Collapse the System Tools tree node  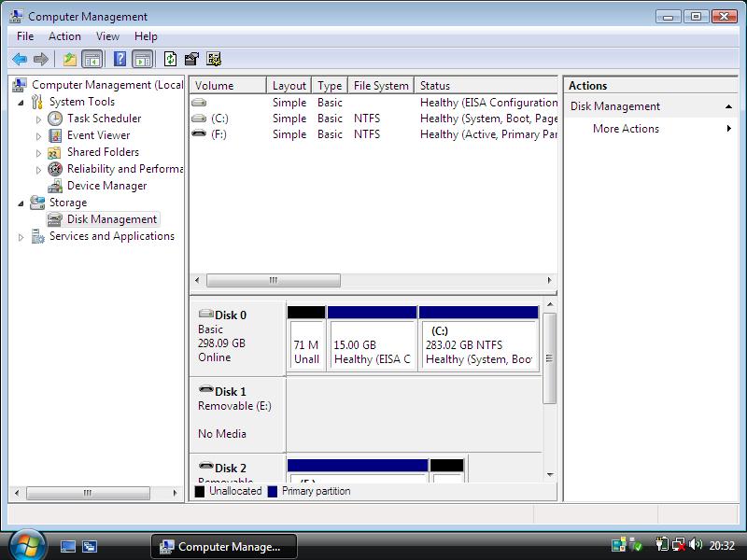pos(21,103)
